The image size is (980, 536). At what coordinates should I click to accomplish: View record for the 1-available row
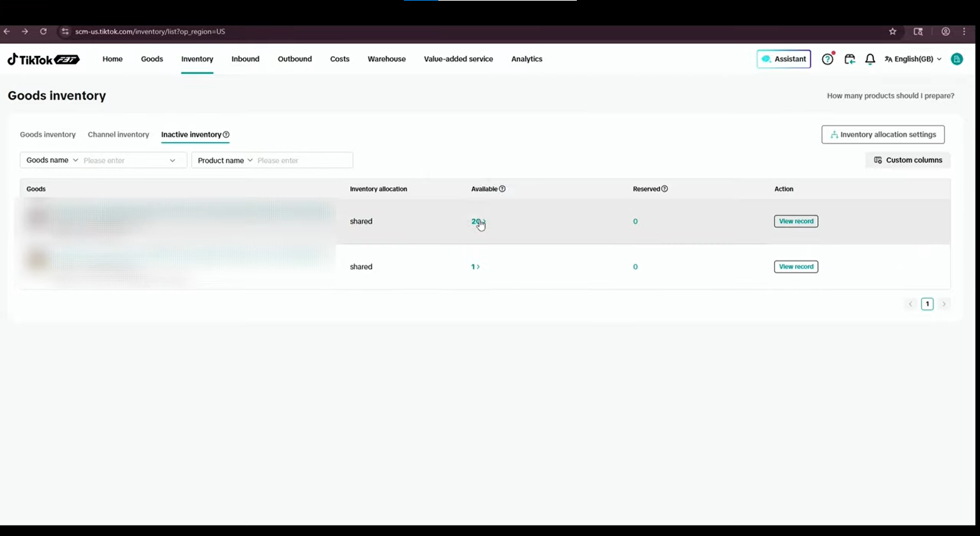[x=796, y=267]
